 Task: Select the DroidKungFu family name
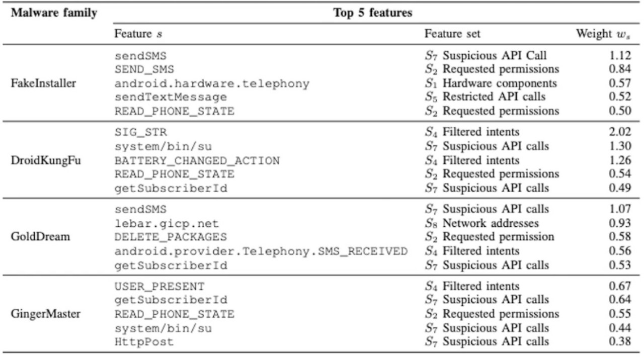pos(41,160)
